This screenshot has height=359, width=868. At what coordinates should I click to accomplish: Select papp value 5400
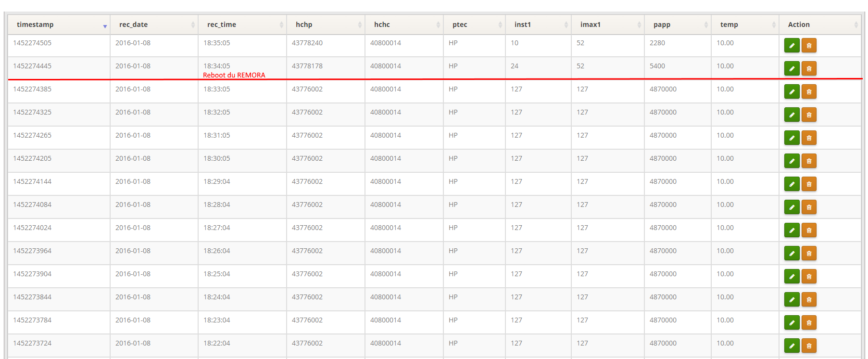(657, 66)
